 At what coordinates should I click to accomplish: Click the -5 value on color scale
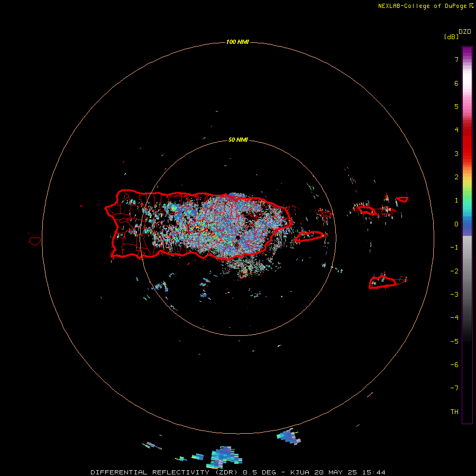(x=454, y=341)
